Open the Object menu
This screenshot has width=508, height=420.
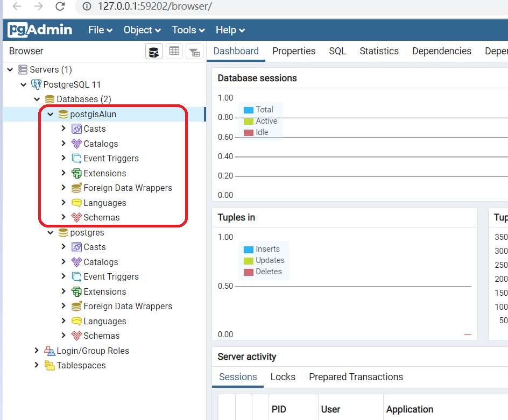tap(142, 30)
